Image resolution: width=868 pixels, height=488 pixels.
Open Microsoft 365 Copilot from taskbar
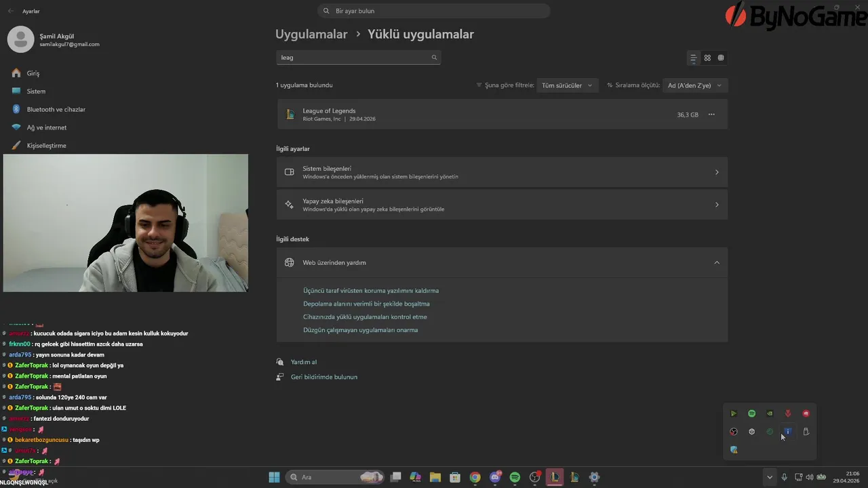pos(416,477)
